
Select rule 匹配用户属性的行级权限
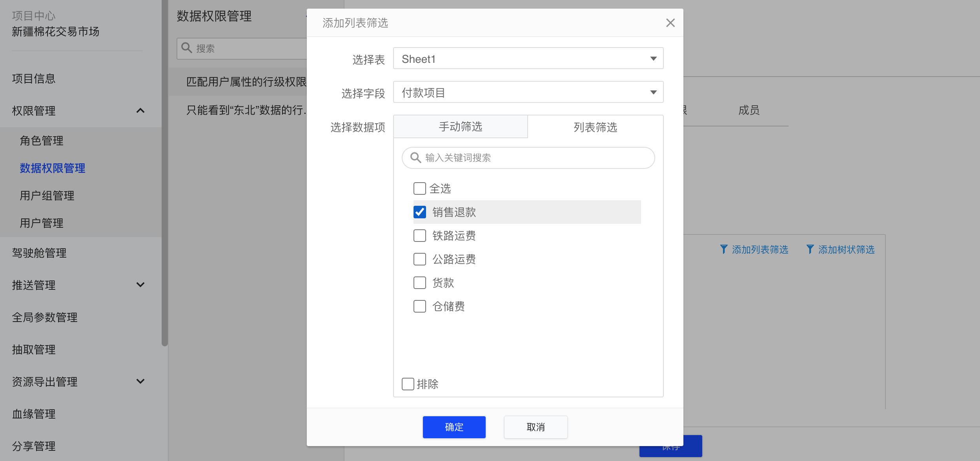238,82
